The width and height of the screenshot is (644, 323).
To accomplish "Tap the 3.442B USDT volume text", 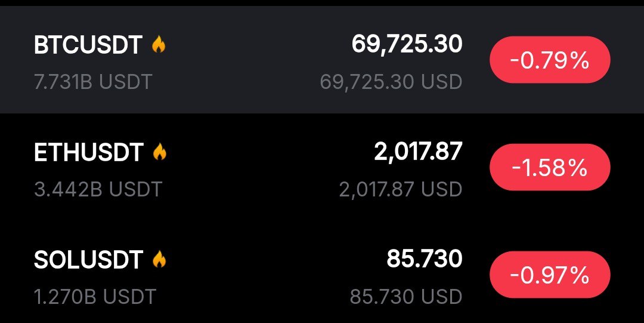I will (x=98, y=189).
